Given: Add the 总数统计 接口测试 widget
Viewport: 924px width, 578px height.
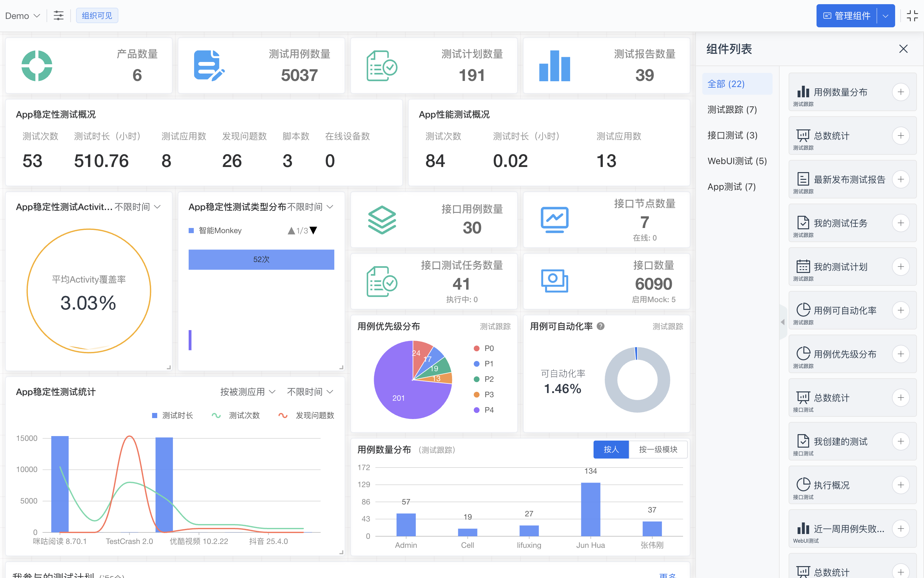Looking at the screenshot, I should click(x=901, y=398).
